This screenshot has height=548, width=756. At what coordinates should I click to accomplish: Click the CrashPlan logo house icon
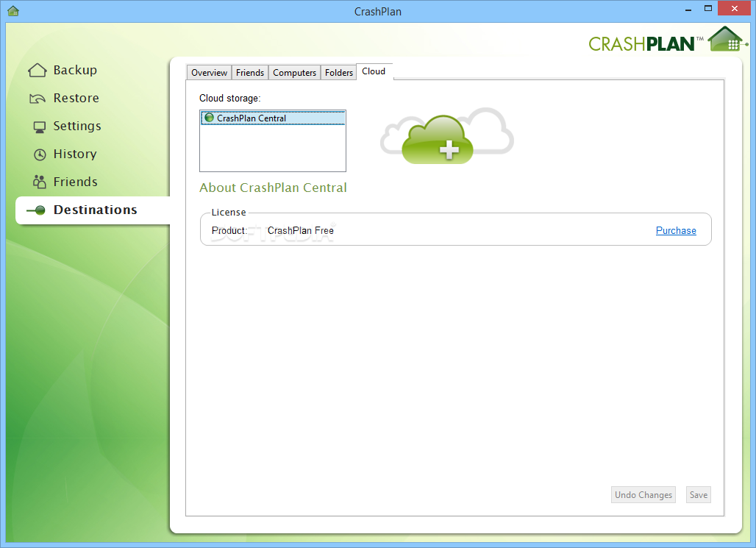pos(727,40)
